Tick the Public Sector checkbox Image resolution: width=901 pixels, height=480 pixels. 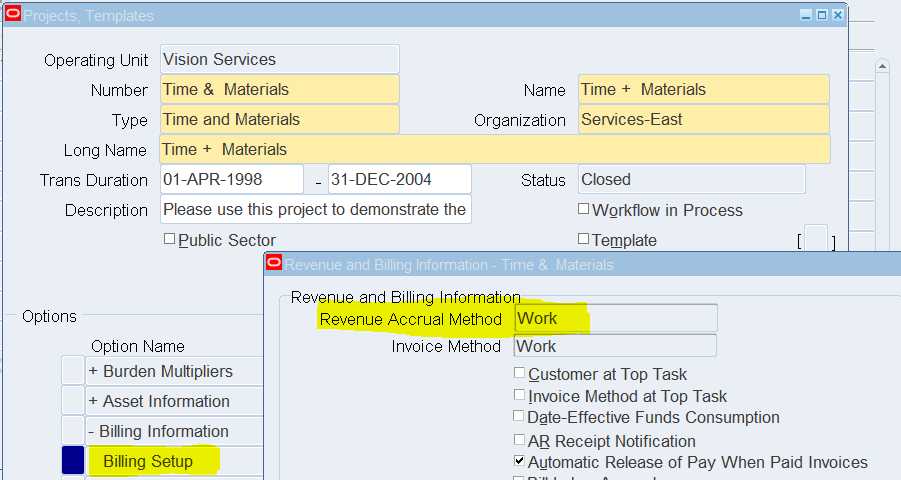(x=170, y=239)
